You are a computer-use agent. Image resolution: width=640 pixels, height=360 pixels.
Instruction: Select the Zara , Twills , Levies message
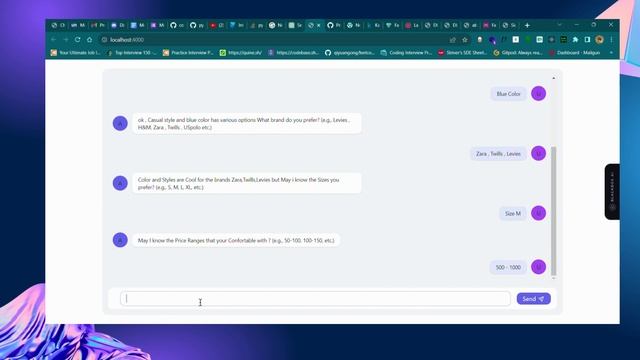(498, 154)
